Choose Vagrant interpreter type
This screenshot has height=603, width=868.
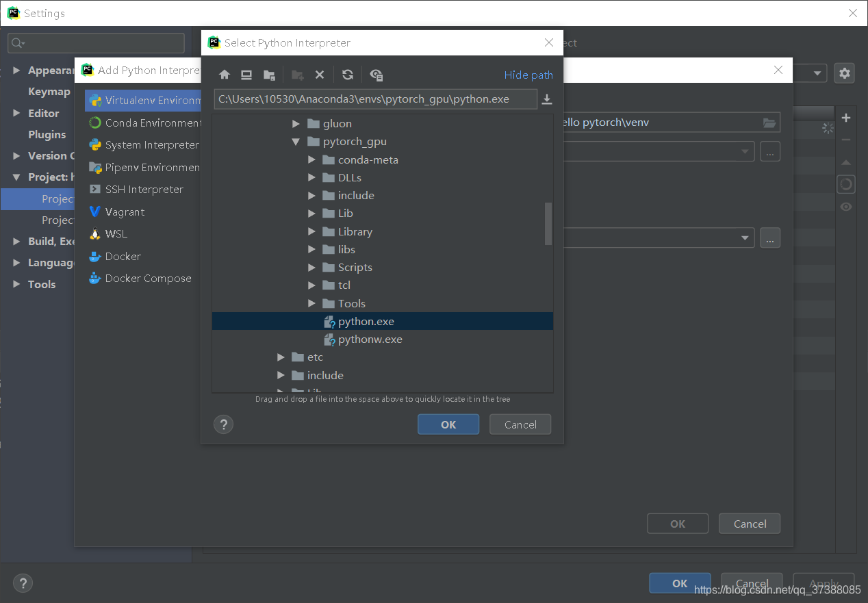pyautogui.click(x=143, y=212)
